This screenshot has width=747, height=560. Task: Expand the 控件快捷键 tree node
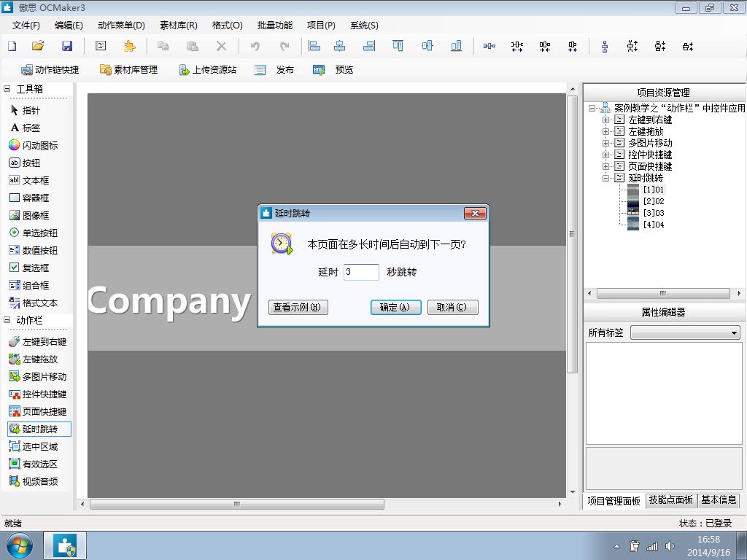pyautogui.click(x=605, y=155)
